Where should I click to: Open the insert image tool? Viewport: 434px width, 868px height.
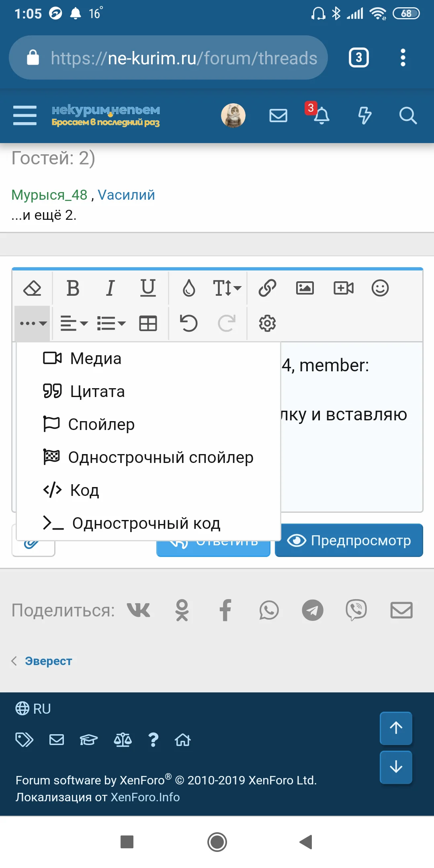click(x=305, y=288)
